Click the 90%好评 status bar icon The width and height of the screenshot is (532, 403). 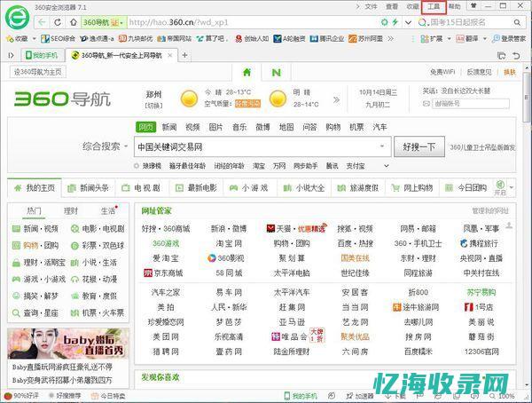21,396
